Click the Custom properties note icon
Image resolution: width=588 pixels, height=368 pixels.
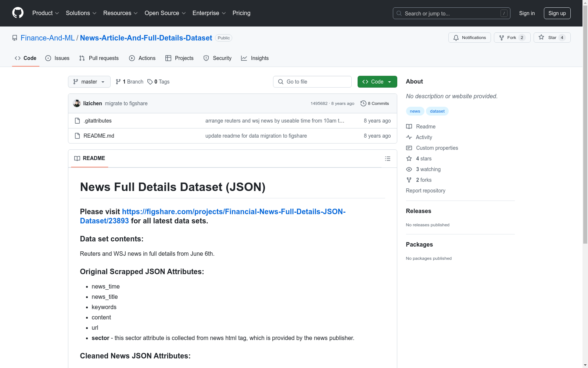[x=409, y=148]
